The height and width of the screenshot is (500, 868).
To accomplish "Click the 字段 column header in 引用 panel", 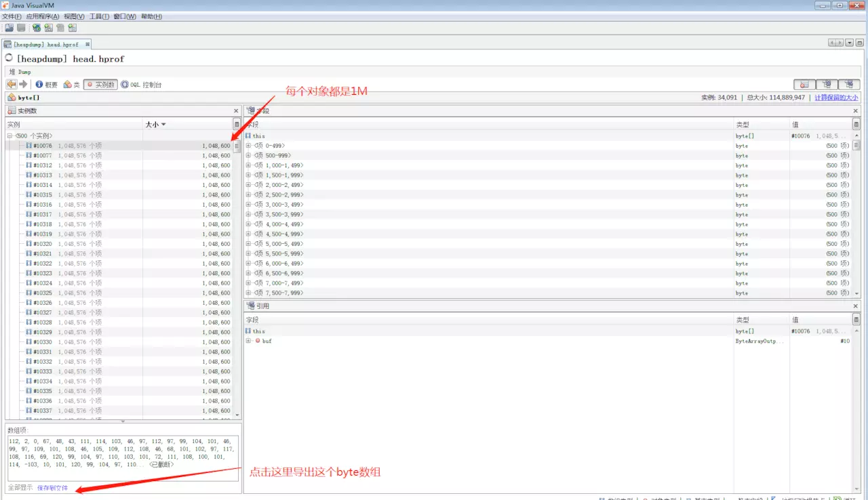I will (x=488, y=320).
